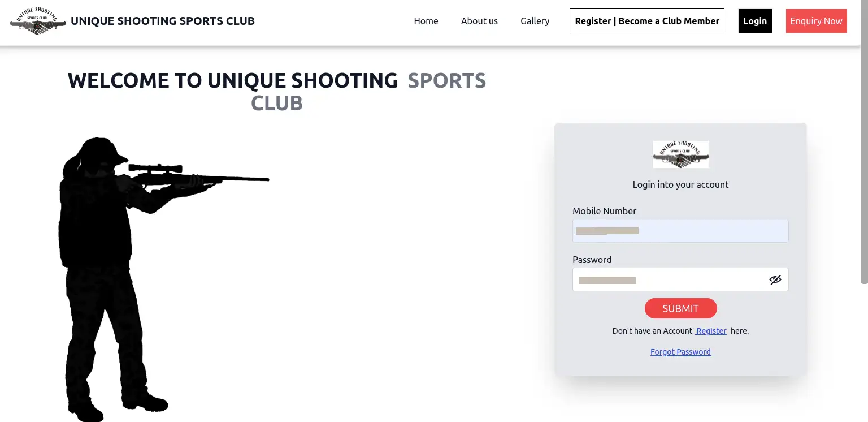Image resolution: width=868 pixels, height=422 pixels.
Task: Click the Password field label
Action: pyautogui.click(x=592, y=260)
